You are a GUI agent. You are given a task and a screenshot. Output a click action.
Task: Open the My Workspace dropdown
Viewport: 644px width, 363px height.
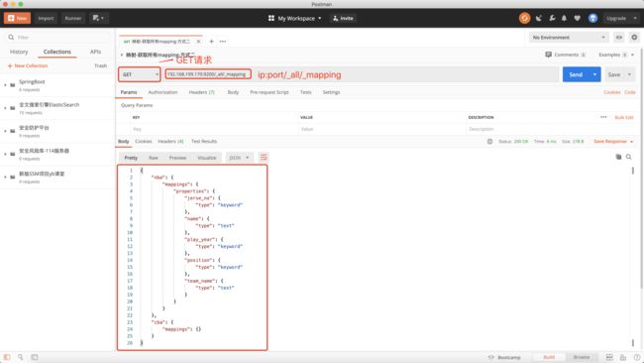[x=299, y=18]
